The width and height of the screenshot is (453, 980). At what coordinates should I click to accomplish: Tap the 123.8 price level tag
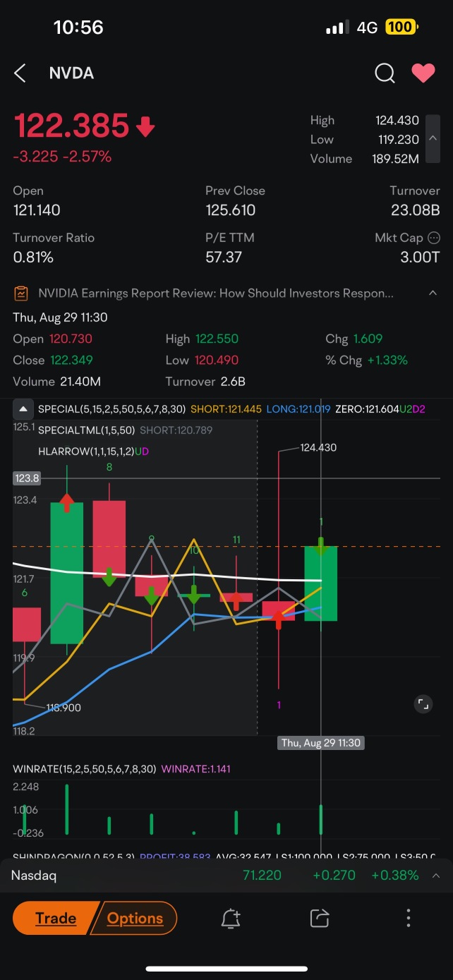(27, 478)
